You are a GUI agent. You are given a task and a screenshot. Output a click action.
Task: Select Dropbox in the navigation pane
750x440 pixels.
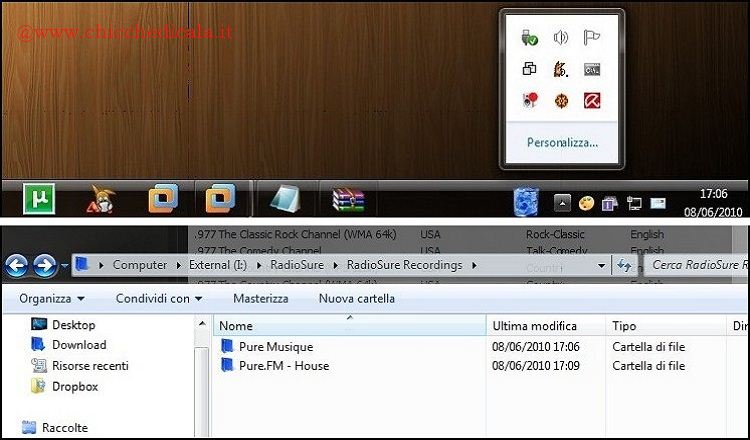[x=75, y=386]
